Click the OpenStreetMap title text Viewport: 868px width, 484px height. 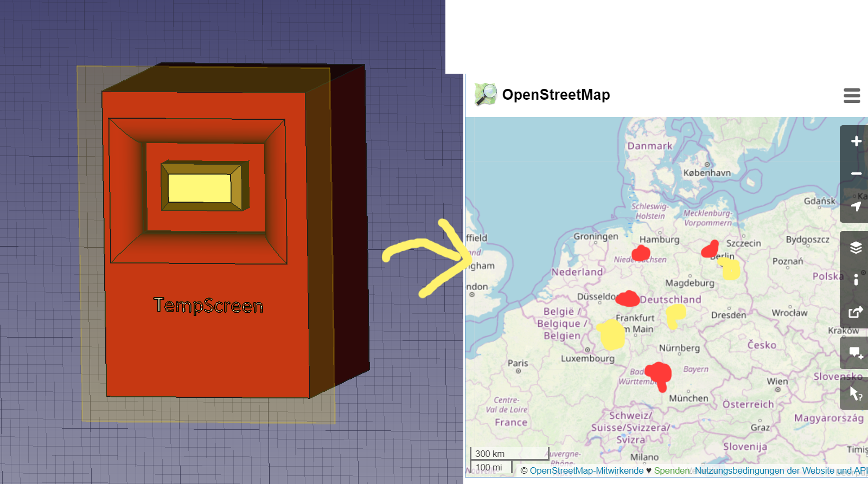[556, 95]
